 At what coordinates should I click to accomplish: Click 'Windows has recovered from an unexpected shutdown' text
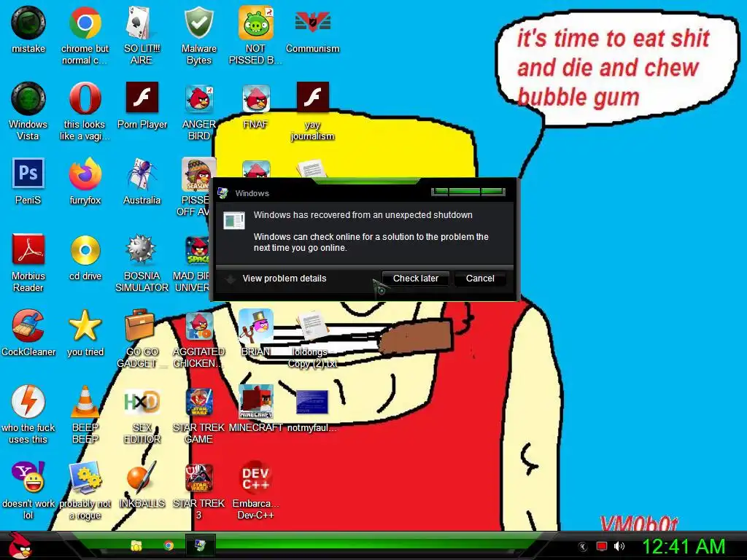[x=363, y=215]
